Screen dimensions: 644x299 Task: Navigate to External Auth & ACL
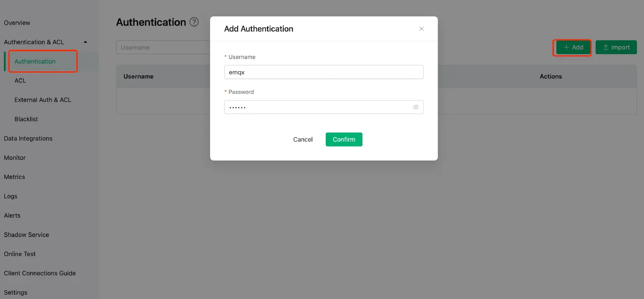click(x=43, y=100)
